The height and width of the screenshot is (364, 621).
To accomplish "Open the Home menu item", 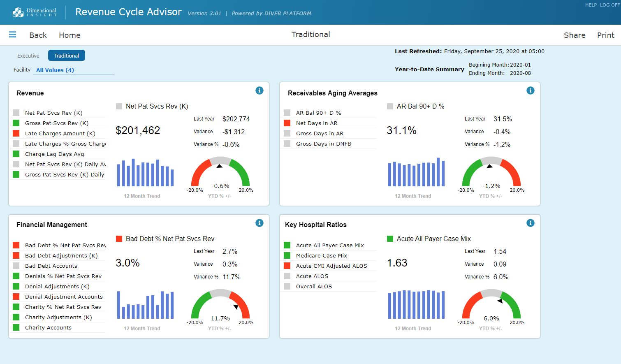I will (x=70, y=35).
